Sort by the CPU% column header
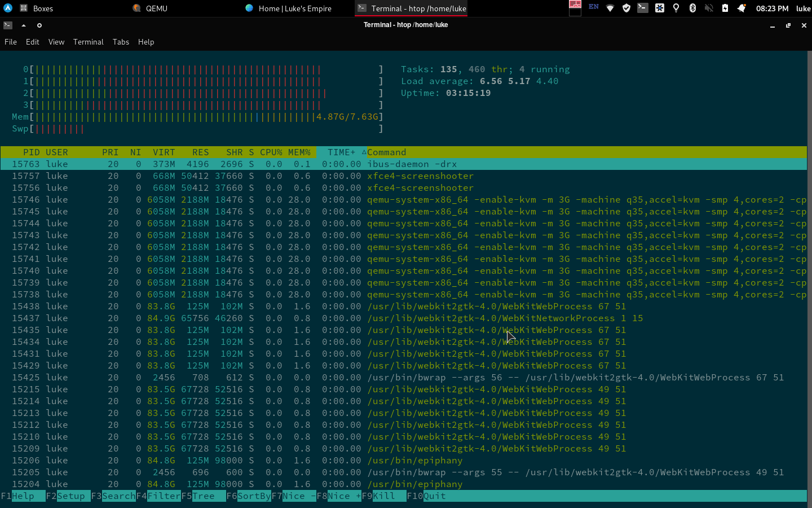Image resolution: width=812 pixels, height=508 pixels. tap(271, 152)
